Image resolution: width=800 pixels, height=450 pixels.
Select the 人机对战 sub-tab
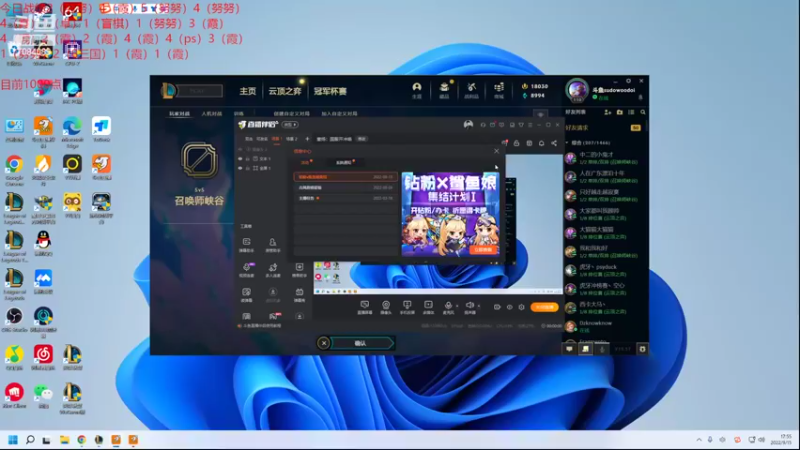[211, 114]
